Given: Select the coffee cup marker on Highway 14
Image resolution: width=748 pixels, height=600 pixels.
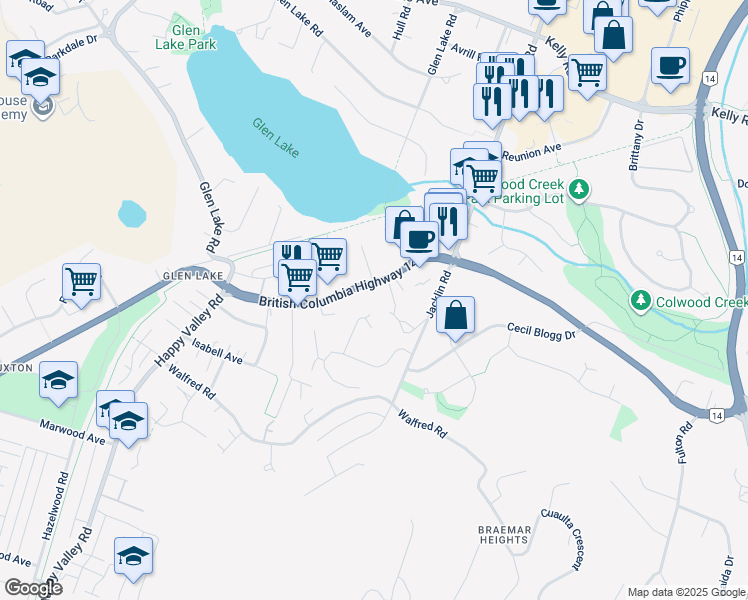Looking at the screenshot, I should pyautogui.click(x=419, y=240).
